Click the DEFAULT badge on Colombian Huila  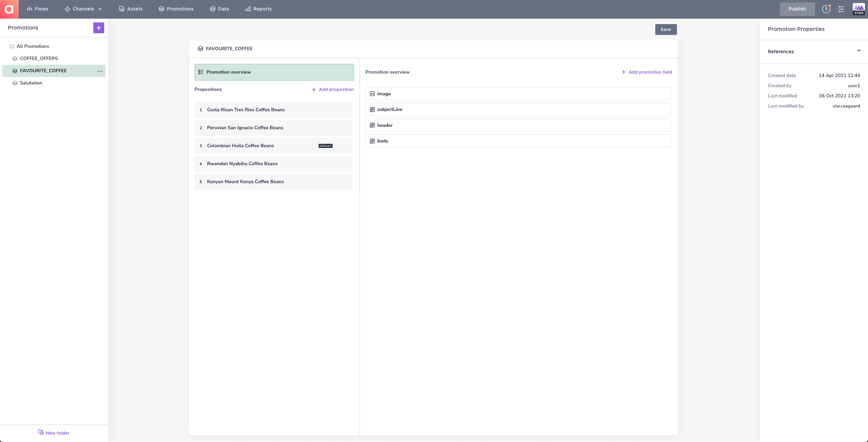(325, 146)
